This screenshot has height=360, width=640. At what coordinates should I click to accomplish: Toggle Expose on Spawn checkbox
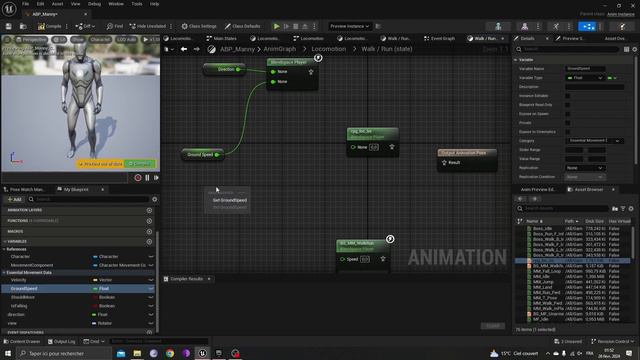(567, 114)
